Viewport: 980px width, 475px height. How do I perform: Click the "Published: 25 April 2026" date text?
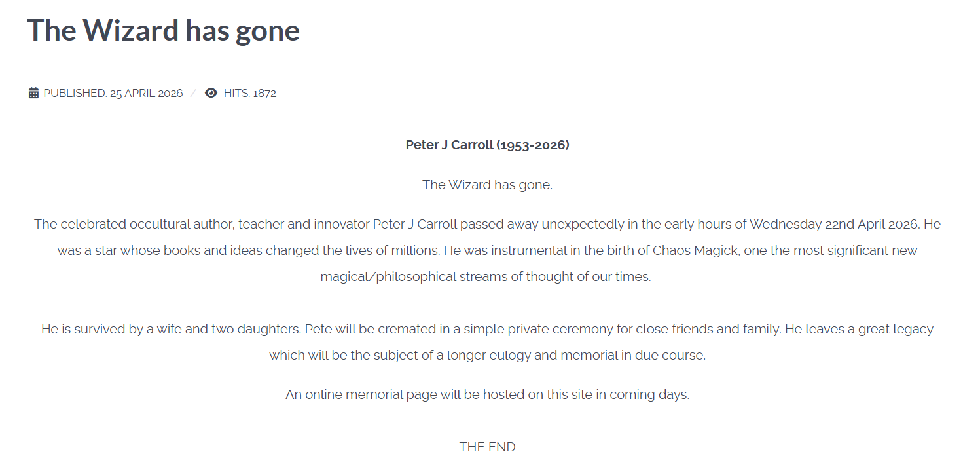tap(113, 93)
